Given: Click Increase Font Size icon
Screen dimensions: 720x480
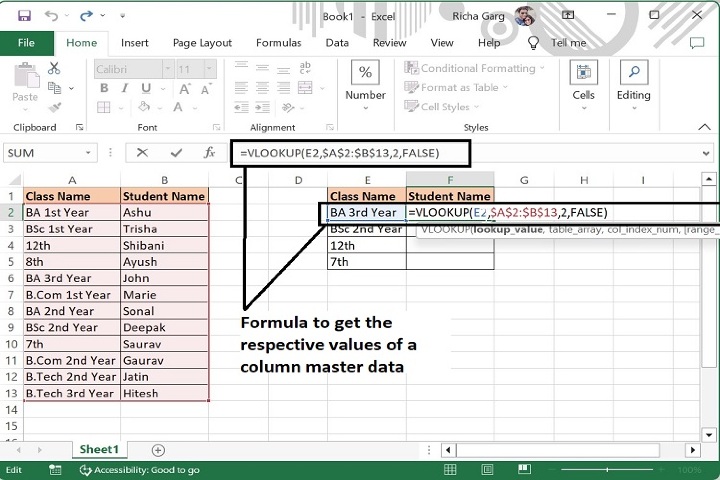Looking at the screenshot, I should pyautogui.click(x=185, y=89).
